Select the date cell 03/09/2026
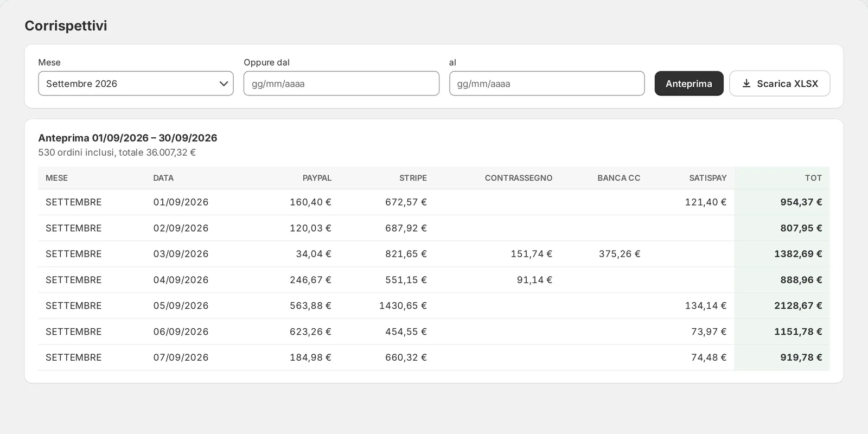 [181, 254]
